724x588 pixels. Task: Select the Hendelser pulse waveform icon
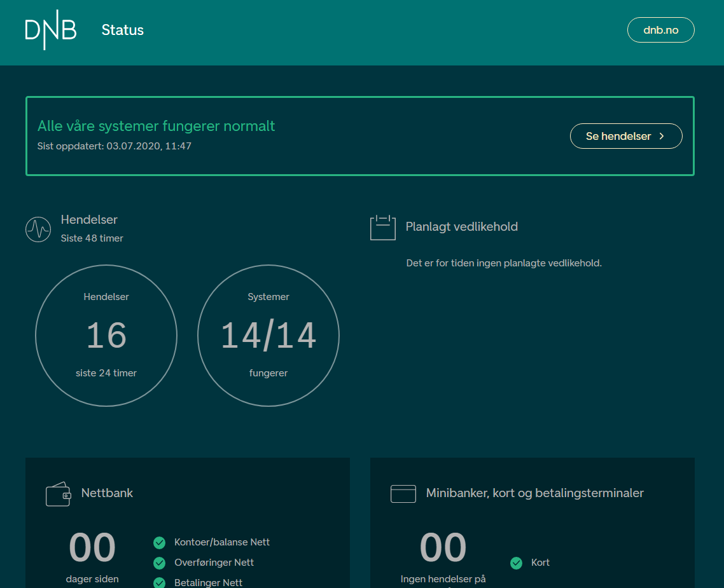[38, 229]
